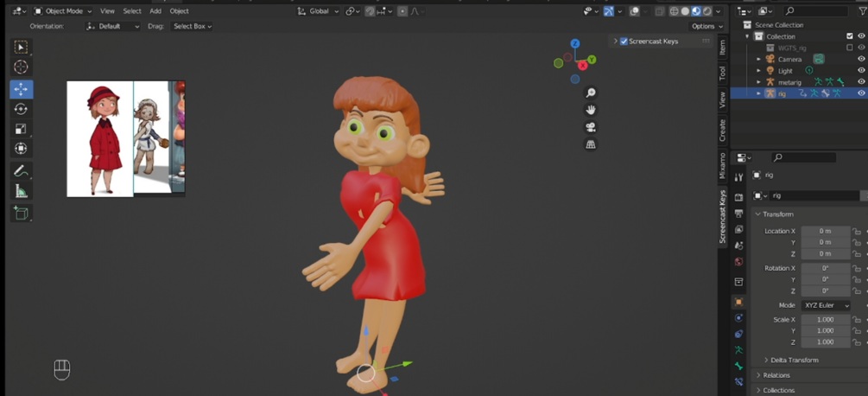The width and height of the screenshot is (868, 396).
Task: Switch to wireframe viewport shading
Action: [674, 11]
